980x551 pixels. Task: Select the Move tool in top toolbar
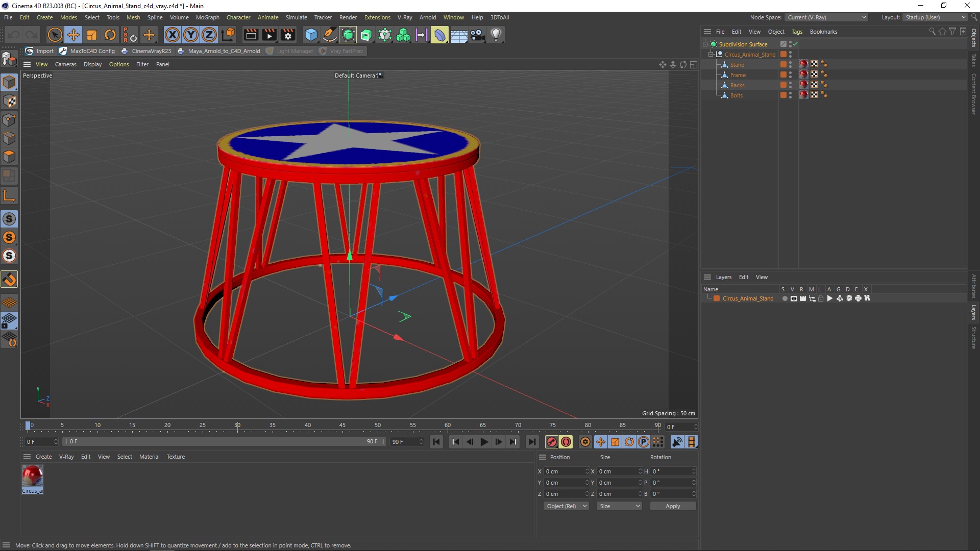(x=73, y=35)
